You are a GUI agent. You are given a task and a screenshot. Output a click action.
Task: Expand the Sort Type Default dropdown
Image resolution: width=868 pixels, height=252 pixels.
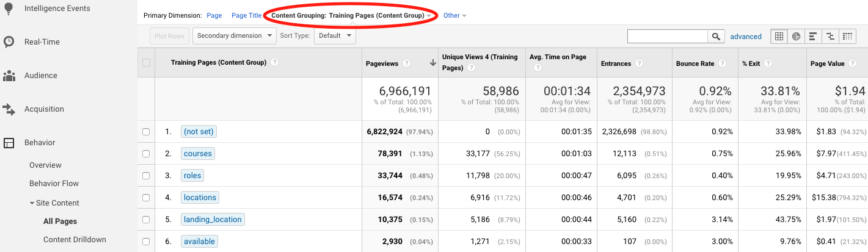point(335,36)
